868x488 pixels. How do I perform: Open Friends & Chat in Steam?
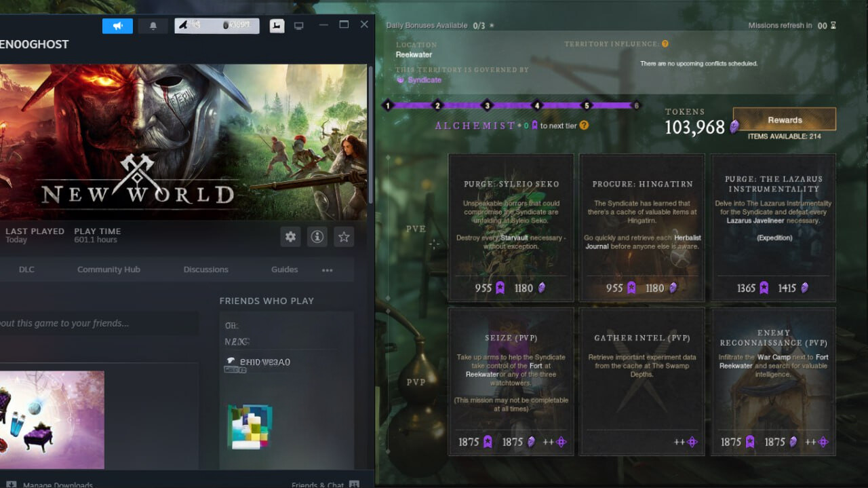(317, 485)
